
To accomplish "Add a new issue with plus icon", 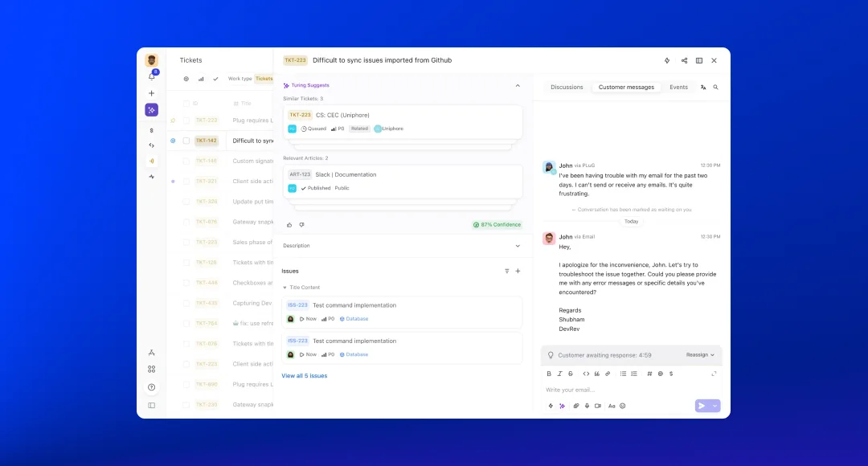I will tap(518, 272).
